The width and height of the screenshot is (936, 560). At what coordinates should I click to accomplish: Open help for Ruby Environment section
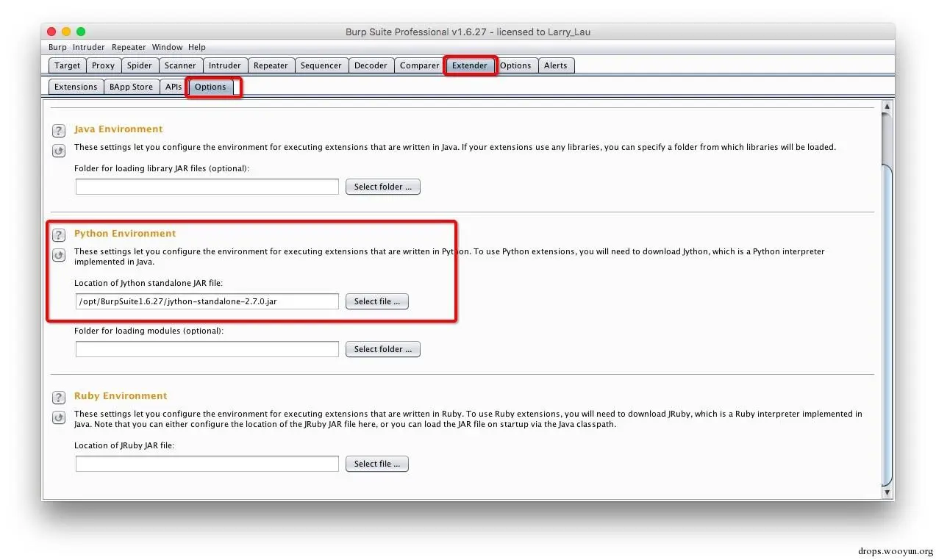click(59, 398)
